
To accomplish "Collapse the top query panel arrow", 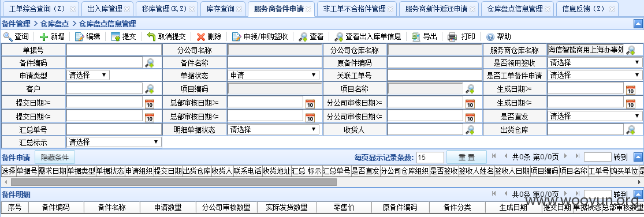I will 638,24.
